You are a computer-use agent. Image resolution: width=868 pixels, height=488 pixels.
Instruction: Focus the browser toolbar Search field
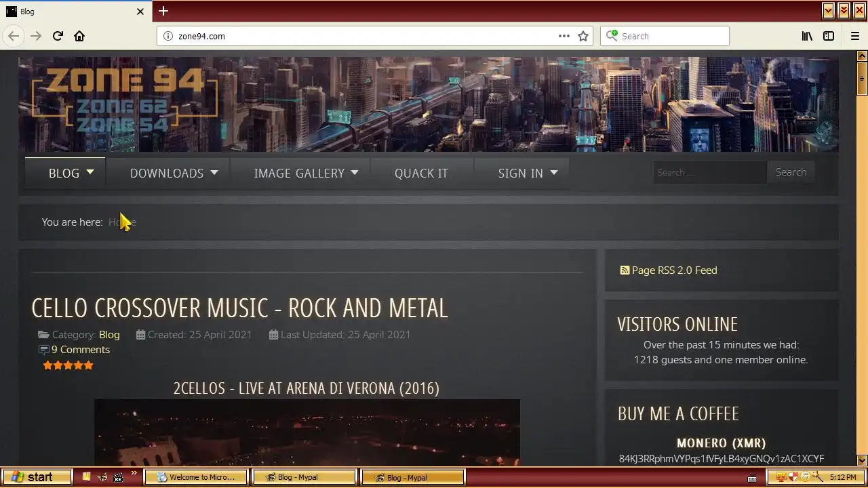(665, 36)
